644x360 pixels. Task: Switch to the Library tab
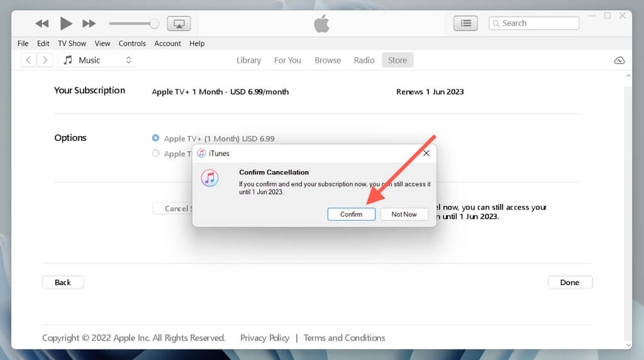pos(248,60)
